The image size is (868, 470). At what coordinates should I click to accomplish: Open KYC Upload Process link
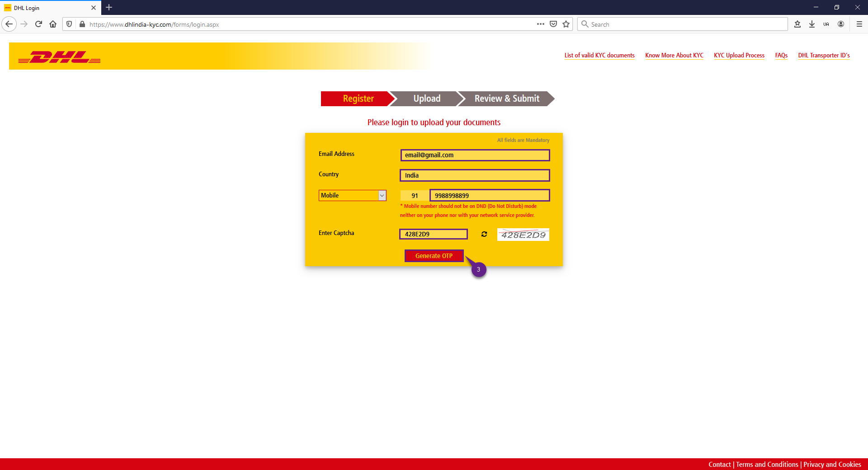tap(739, 55)
